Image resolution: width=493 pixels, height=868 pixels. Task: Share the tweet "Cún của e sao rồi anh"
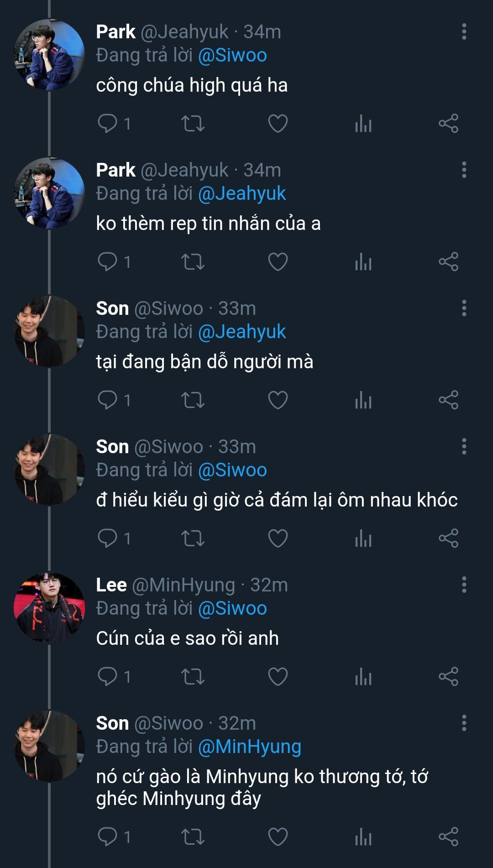tap(448, 676)
